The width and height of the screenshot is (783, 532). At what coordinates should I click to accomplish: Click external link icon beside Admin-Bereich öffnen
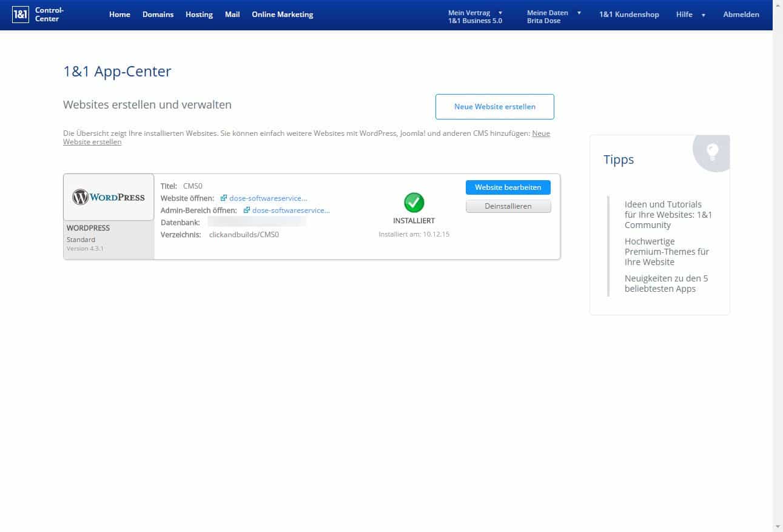tap(247, 210)
